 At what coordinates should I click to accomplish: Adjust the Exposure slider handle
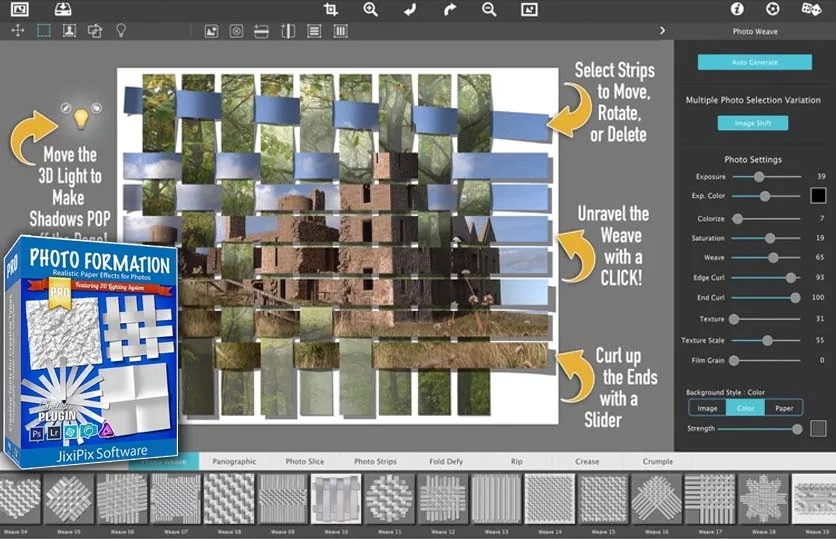tap(759, 176)
